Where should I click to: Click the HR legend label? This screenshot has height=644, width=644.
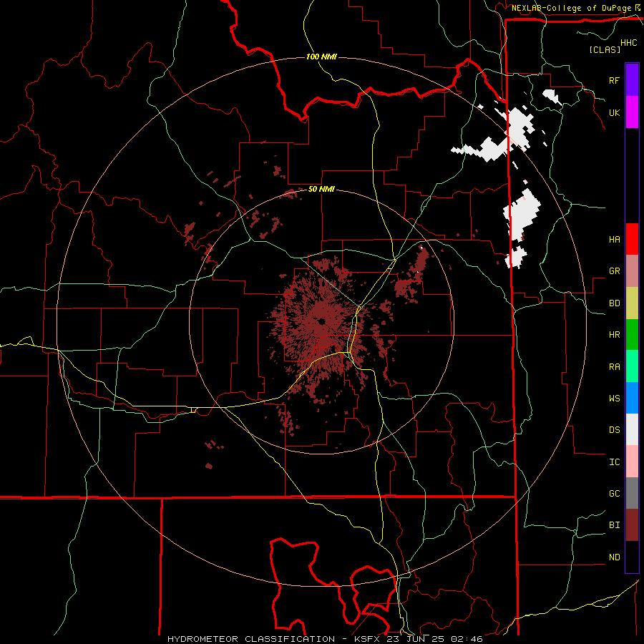pos(614,335)
